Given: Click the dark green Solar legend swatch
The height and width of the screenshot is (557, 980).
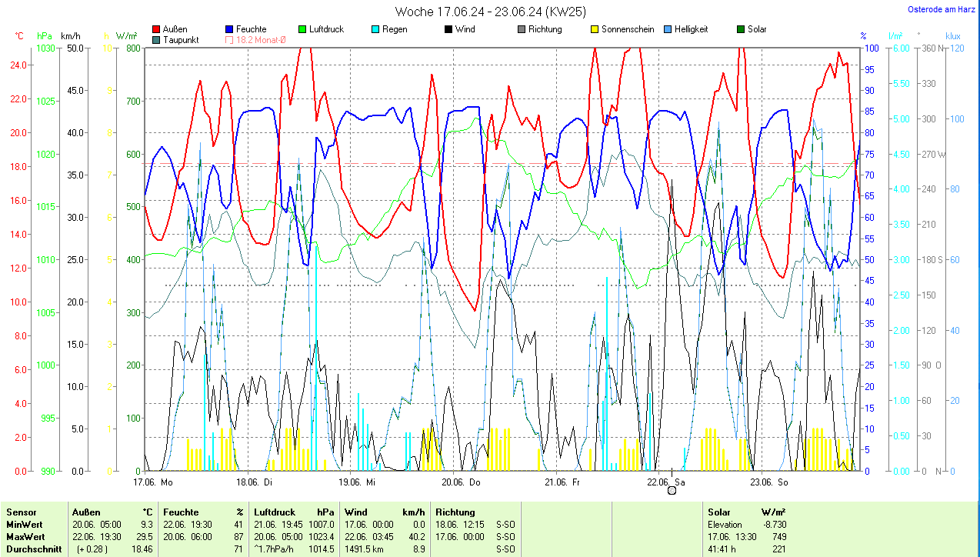Looking at the screenshot, I should [x=741, y=30].
